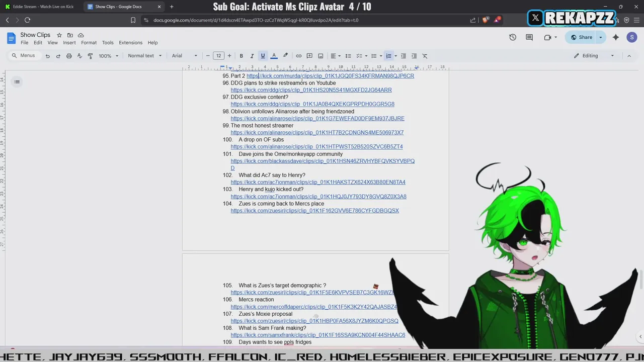Screen dimensions: 644x362
Task: Open version history clock icon
Action: pyautogui.click(x=513, y=37)
